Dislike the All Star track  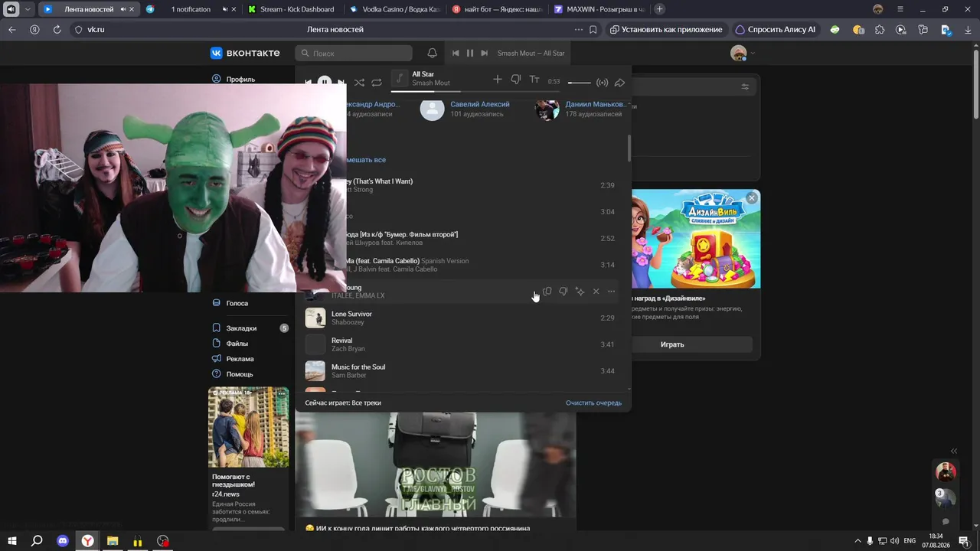coord(515,80)
